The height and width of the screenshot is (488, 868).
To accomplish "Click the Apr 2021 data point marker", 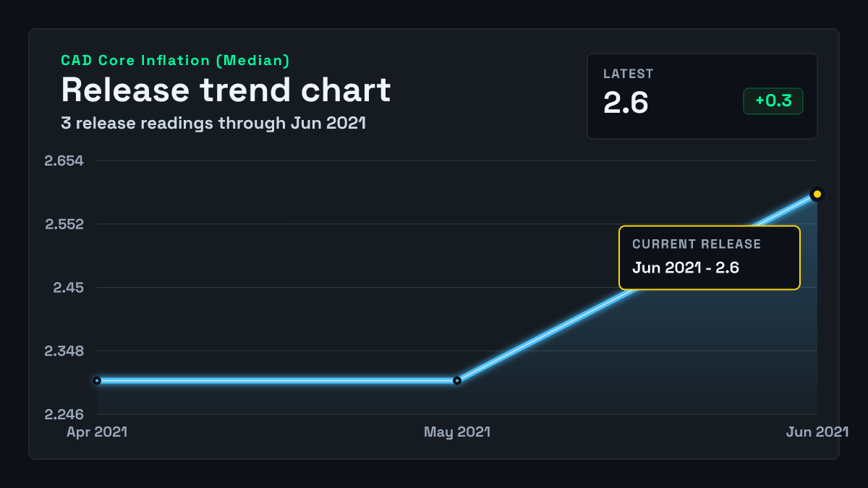I will pos(97,380).
